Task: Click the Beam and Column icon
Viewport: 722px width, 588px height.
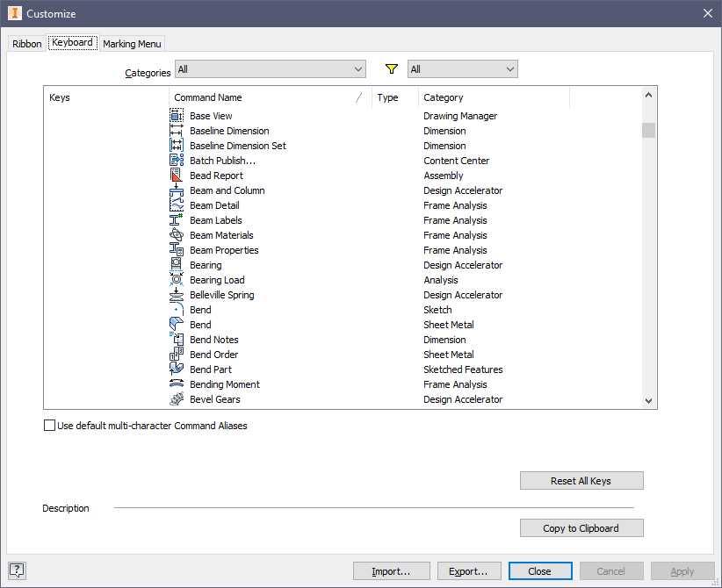Action: click(x=177, y=190)
